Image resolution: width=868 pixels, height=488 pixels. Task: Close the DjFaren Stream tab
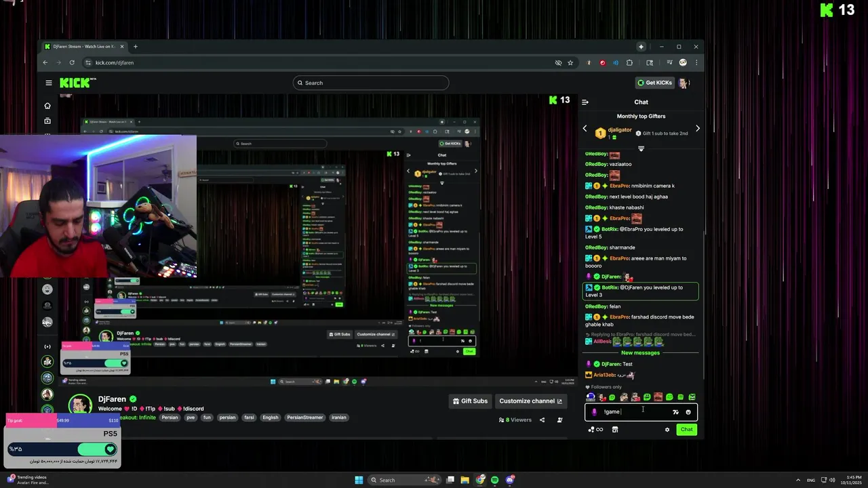click(x=122, y=47)
